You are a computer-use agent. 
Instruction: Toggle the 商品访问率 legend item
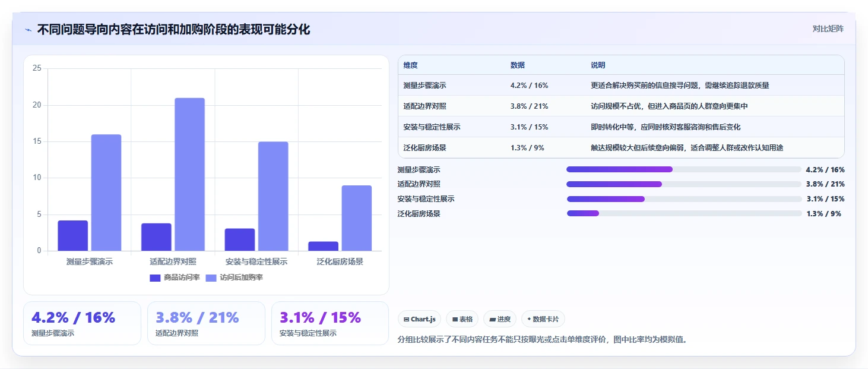[175, 277]
